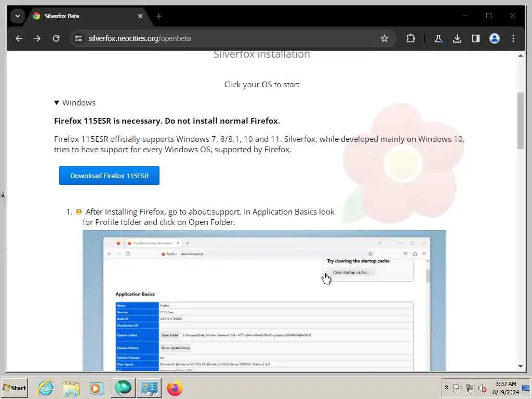Maximize the Chrome window
This screenshot has width=532, height=399.
488,16
